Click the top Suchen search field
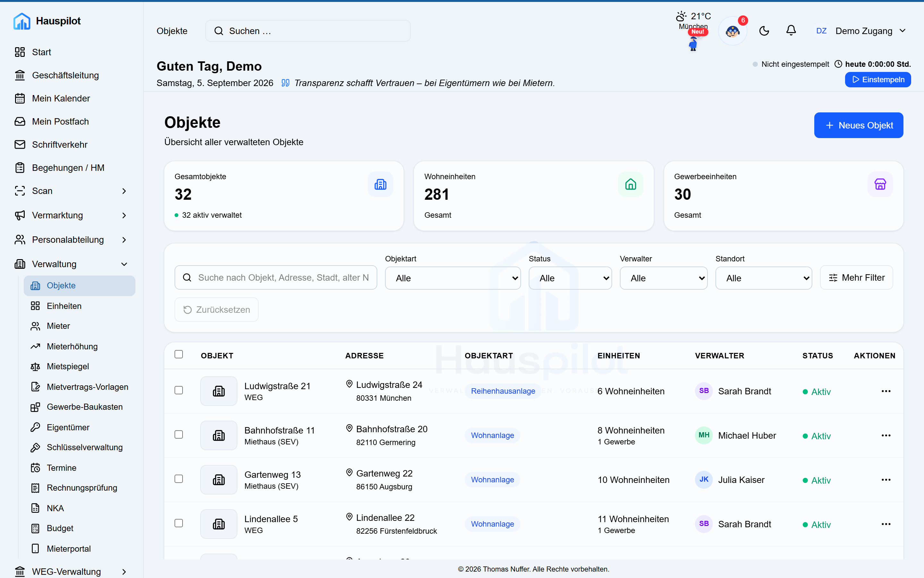 point(308,31)
